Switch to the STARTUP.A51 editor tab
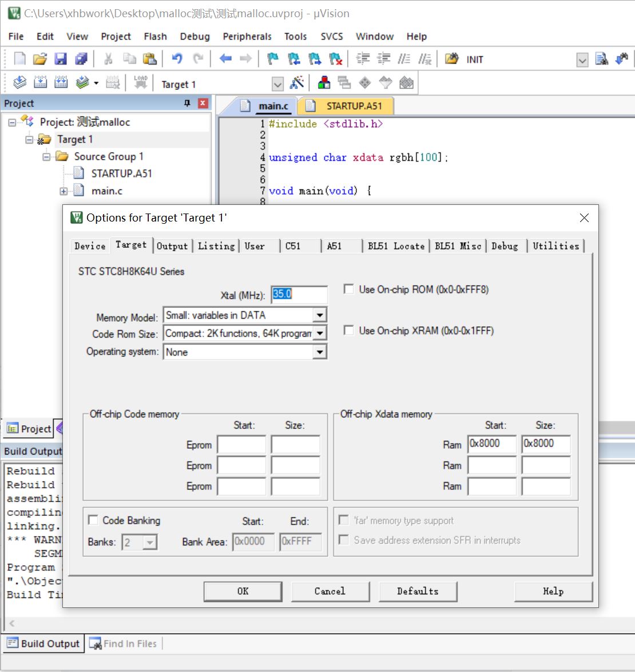Screen dimensions: 635x672 [346, 106]
